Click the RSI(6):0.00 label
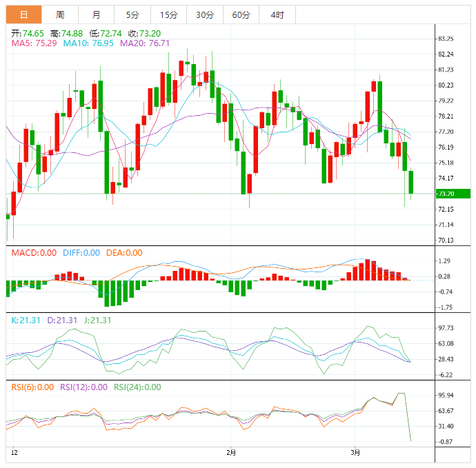Image resolution: width=476 pixels, height=468 pixels. [x=32, y=387]
